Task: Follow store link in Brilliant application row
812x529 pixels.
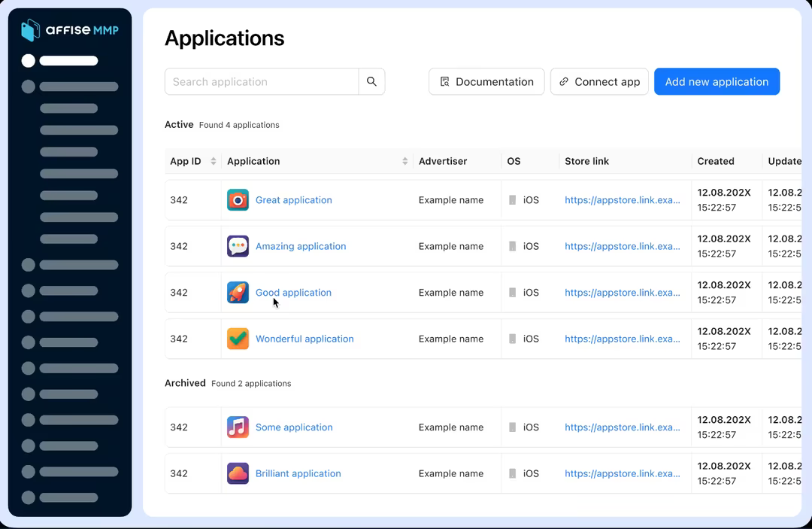Action: tap(623, 473)
